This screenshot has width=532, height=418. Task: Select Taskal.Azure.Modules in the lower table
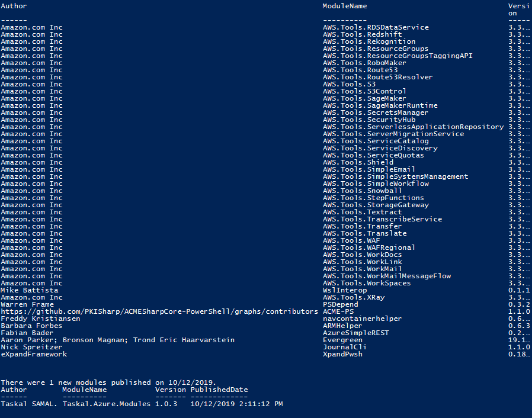coord(107,404)
